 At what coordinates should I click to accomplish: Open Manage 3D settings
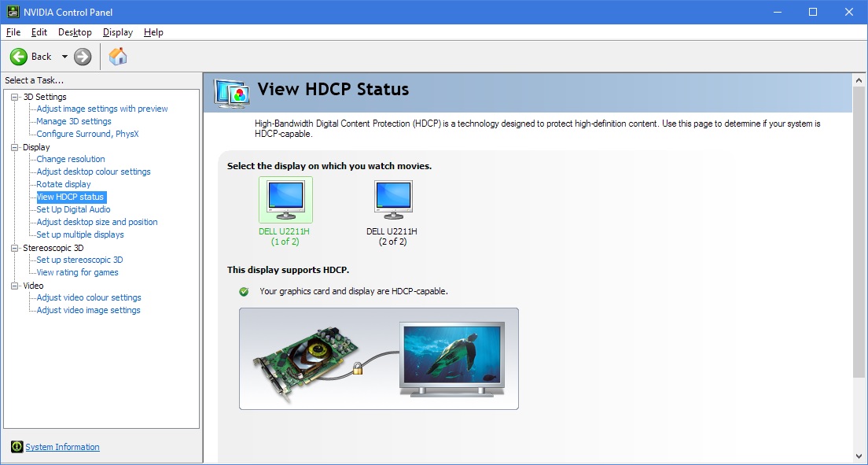click(74, 121)
